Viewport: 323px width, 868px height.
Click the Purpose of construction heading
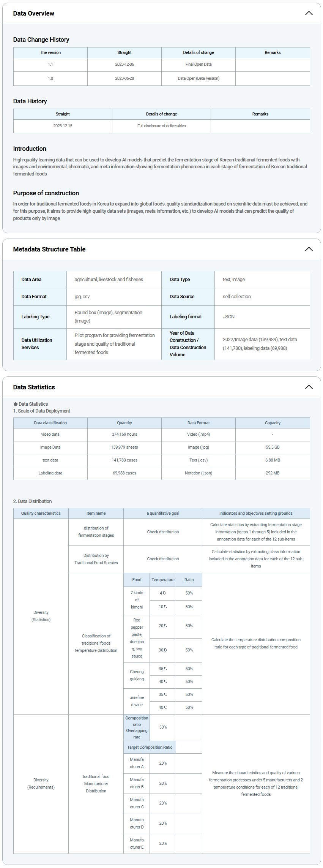click(x=46, y=193)
